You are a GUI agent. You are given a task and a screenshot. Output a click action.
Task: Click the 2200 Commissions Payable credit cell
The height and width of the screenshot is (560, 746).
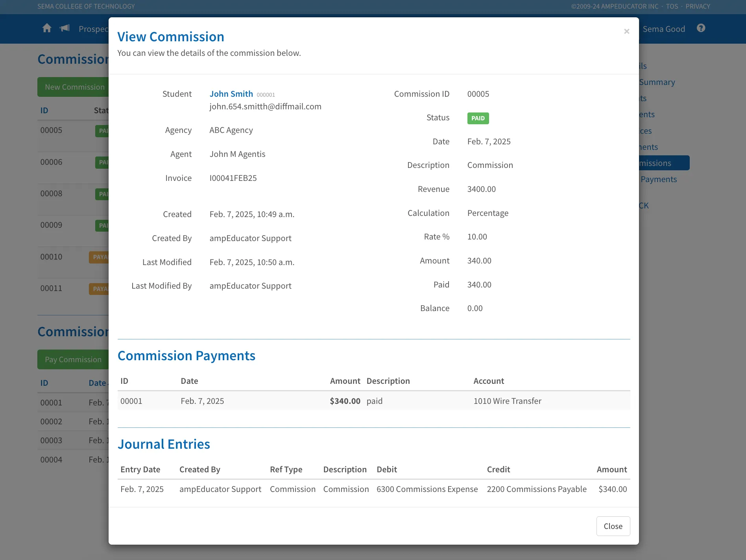click(537, 489)
